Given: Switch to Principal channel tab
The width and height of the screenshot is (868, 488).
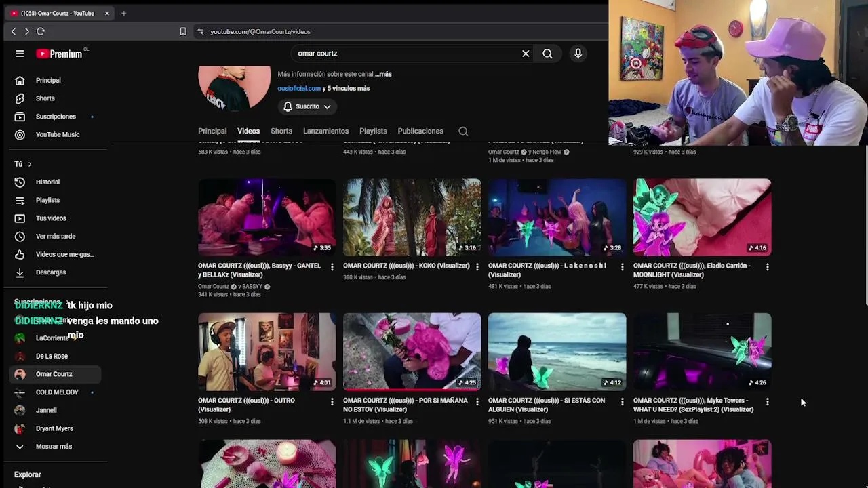Looking at the screenshot, I should click(x=212, y=131).
